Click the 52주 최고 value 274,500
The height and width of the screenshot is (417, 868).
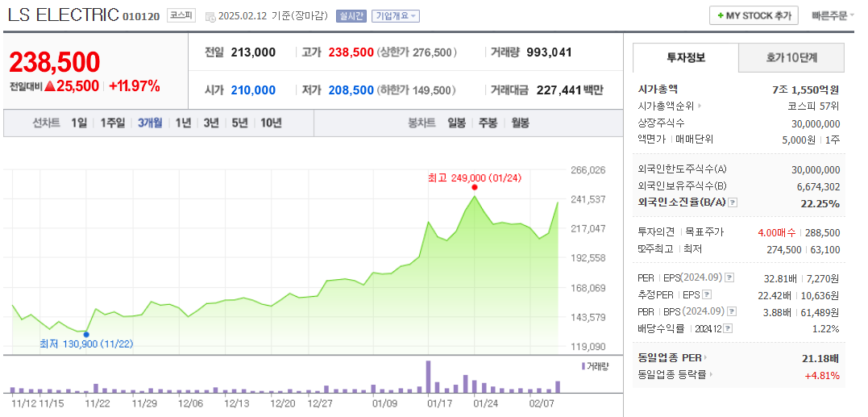(x=784, y=250)
